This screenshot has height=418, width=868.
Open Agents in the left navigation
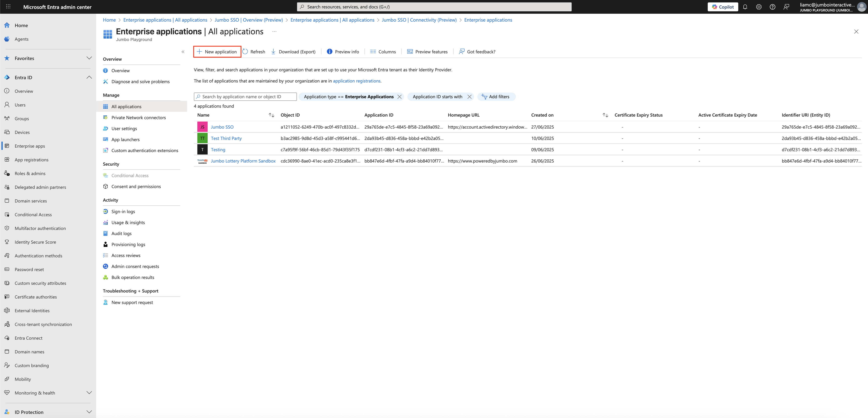pos(22,39)
